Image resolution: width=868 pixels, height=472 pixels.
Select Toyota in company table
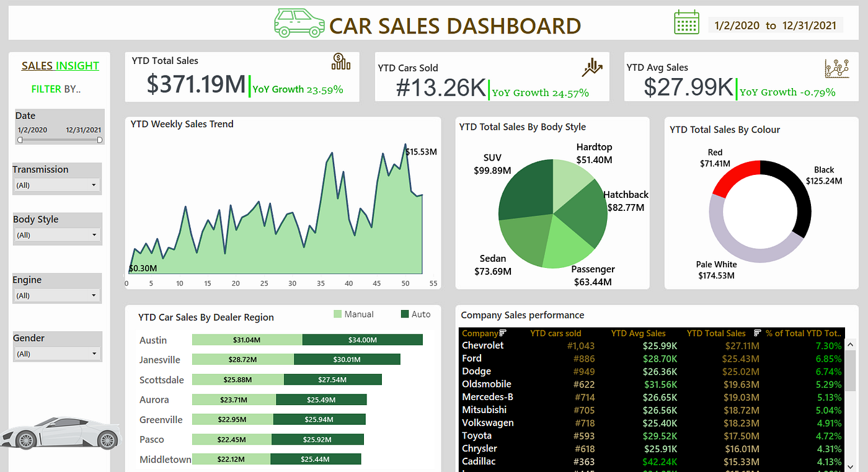click(478, 436)
